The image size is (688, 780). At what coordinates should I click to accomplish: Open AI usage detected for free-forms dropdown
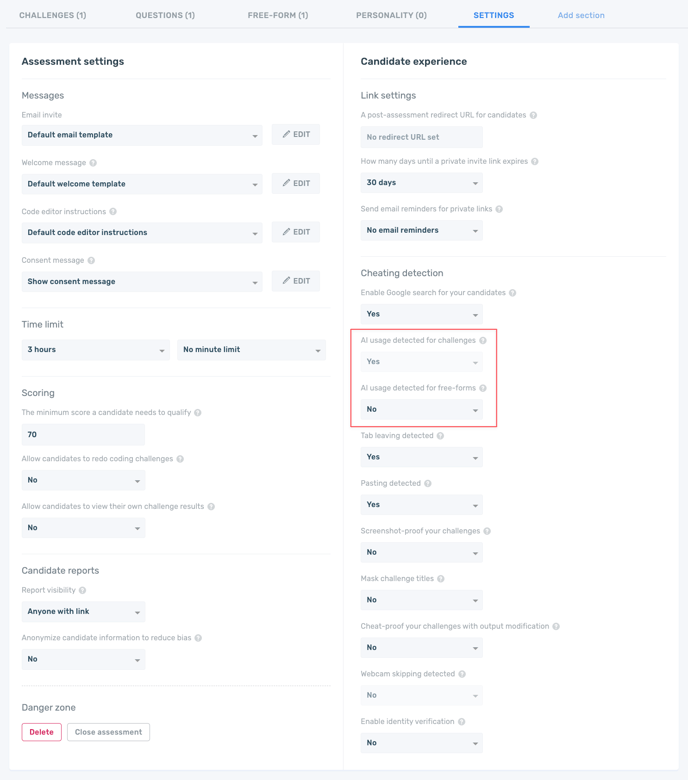coord(421,409)
